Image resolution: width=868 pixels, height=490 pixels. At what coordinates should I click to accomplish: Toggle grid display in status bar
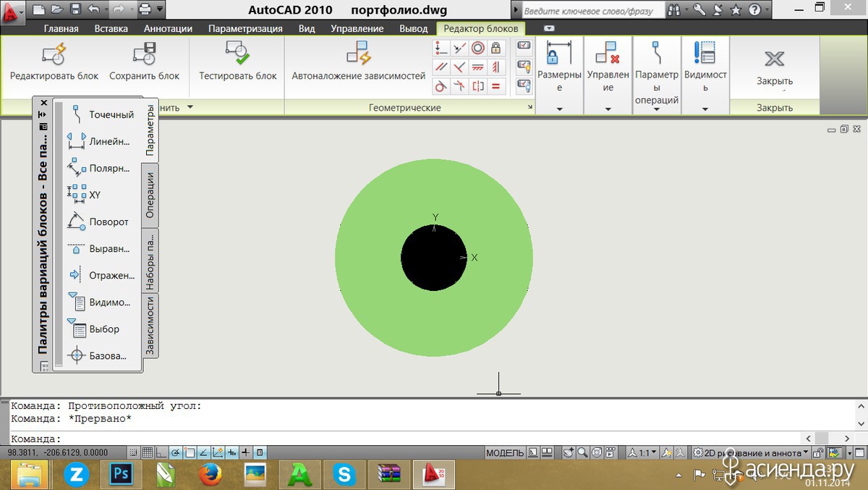tap(147, 453)
